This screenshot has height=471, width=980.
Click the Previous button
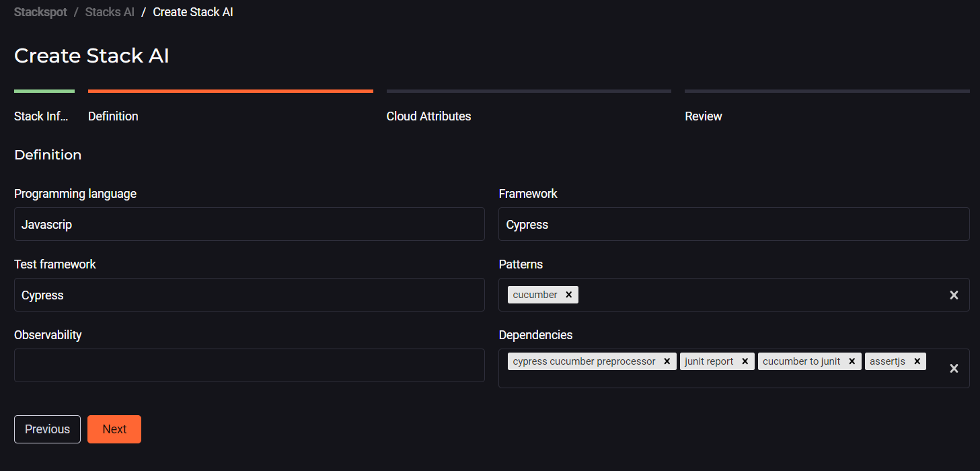pos(47,429)
